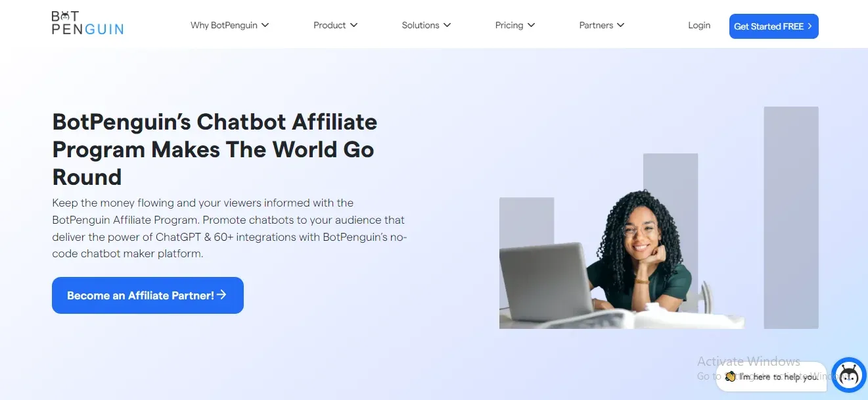This screenshot has height=400, width=868.
Task: Open the Product menu label
Action: (330, 26)
